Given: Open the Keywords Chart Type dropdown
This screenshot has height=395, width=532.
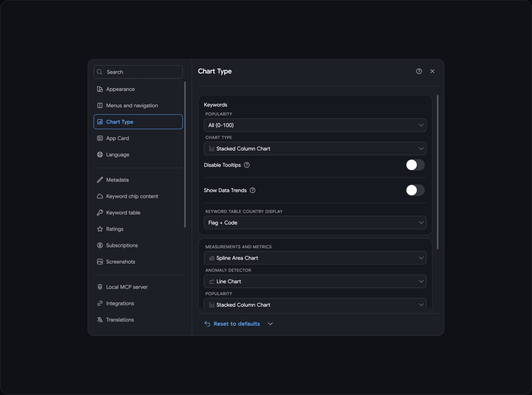Looking at the screenshot, I should (x=315, y=149).
